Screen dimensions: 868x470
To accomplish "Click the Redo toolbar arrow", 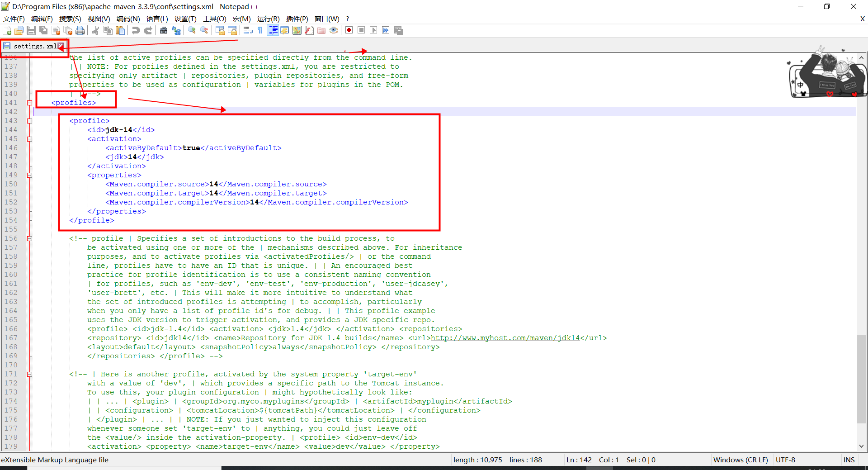I will click(x=148, y=30).
